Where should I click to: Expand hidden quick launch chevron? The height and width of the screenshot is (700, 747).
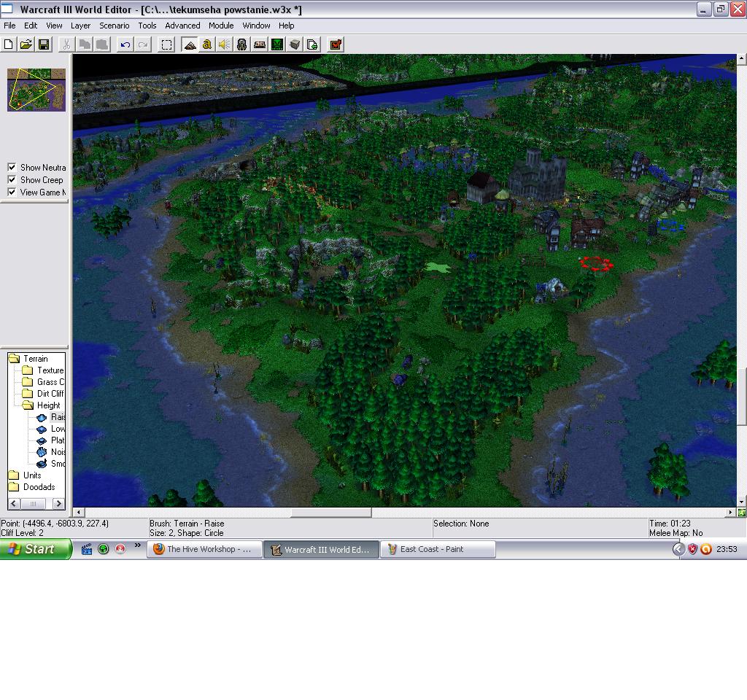click(x=138, y=545)
